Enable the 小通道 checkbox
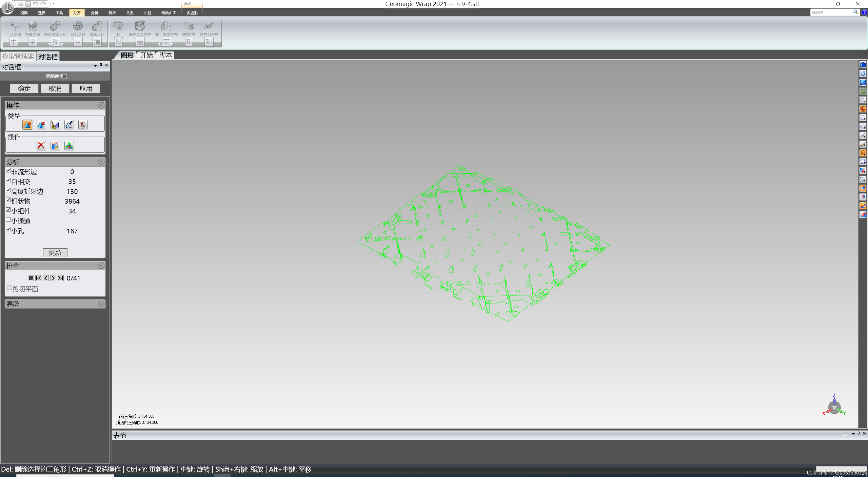 click(x=8, y=220)
